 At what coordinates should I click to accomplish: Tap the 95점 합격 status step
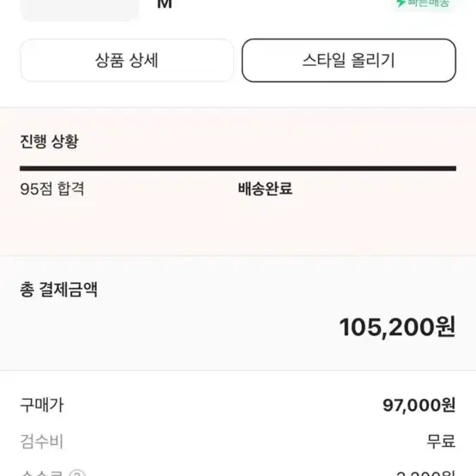(x=52, y=189)
